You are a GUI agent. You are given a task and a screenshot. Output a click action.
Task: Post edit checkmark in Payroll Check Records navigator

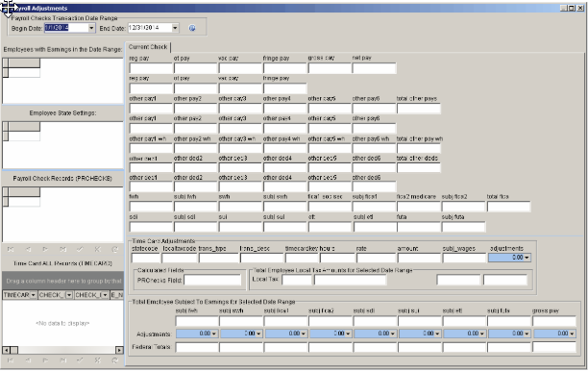pos(80,250)
